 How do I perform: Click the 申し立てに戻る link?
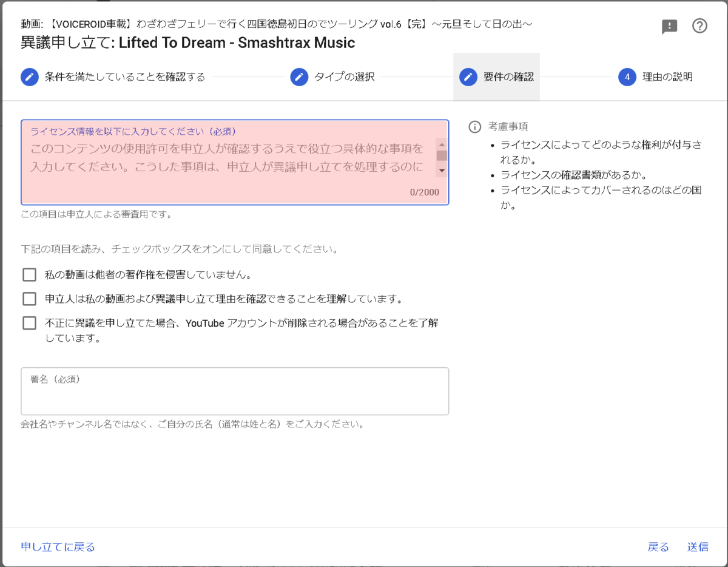tap(58, 547)
